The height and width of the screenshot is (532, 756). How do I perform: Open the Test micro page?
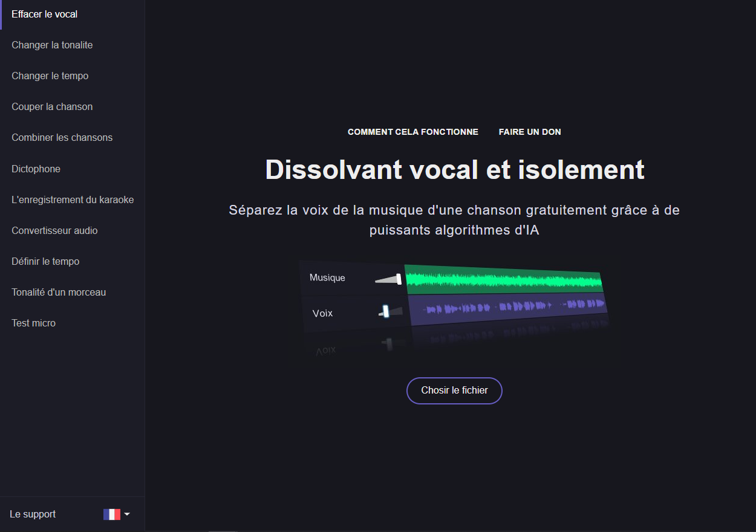(34, 323)
